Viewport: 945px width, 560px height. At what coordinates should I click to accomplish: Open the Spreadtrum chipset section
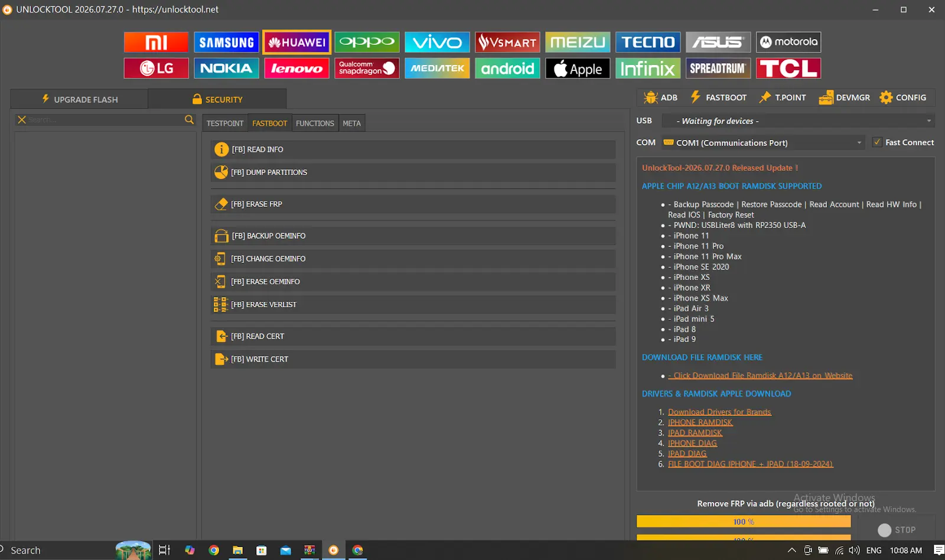point(718,68)
